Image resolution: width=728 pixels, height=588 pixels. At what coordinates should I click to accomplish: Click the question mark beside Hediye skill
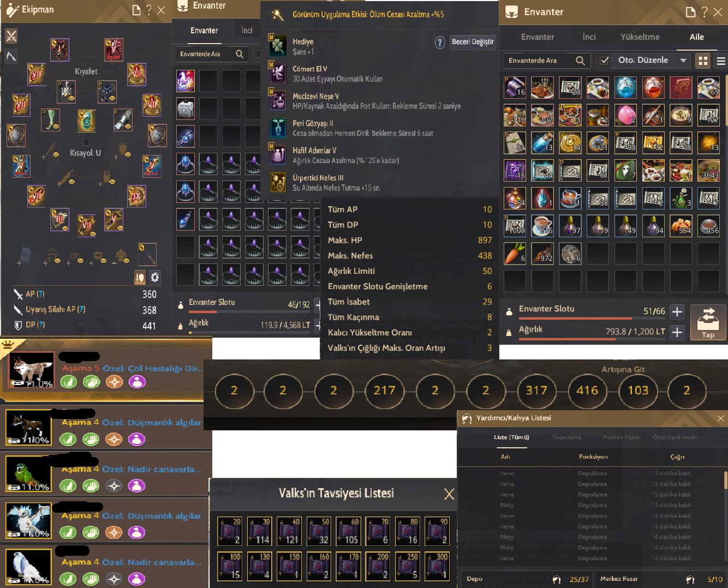pos(440,43)
